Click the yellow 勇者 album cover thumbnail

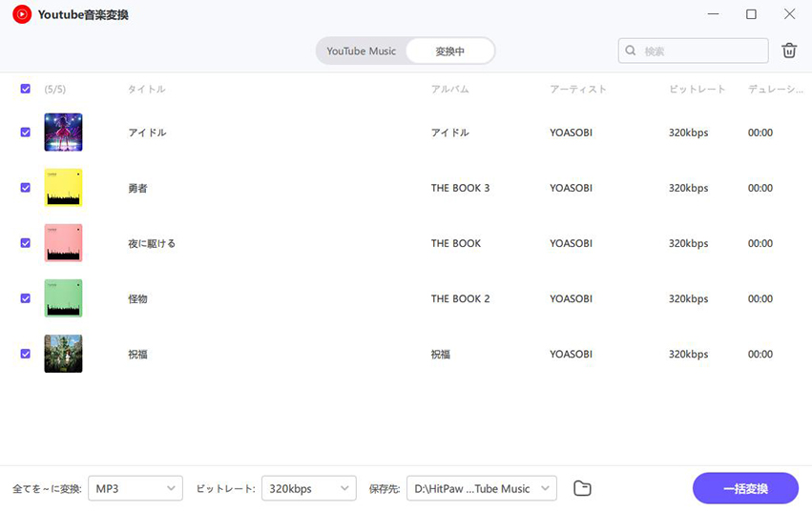(63, 188)
